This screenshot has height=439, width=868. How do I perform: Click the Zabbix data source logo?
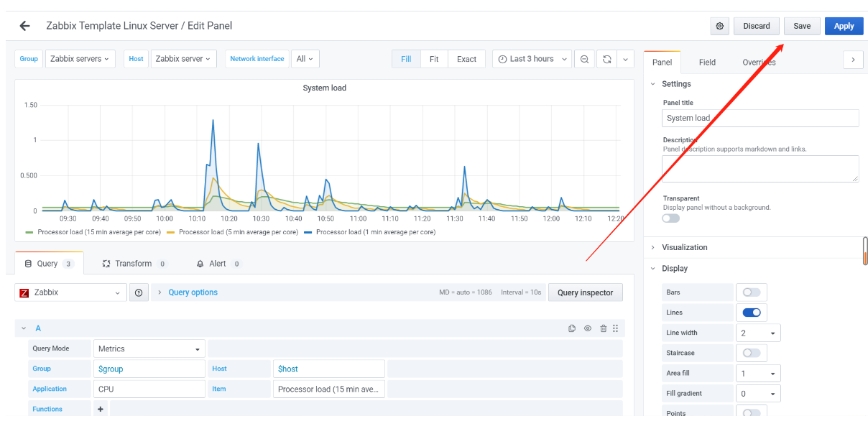point(24,292)
